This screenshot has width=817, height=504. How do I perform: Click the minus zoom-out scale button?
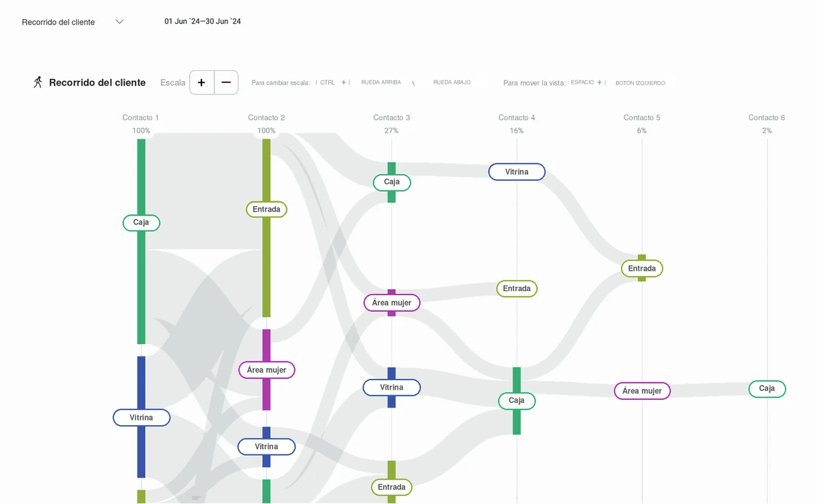(226, 82)
